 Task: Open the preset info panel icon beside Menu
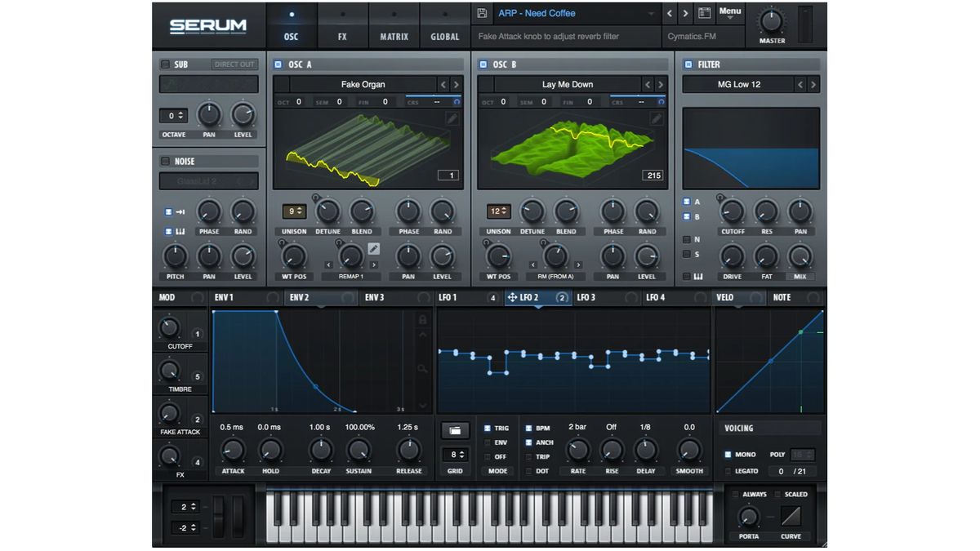705,13
